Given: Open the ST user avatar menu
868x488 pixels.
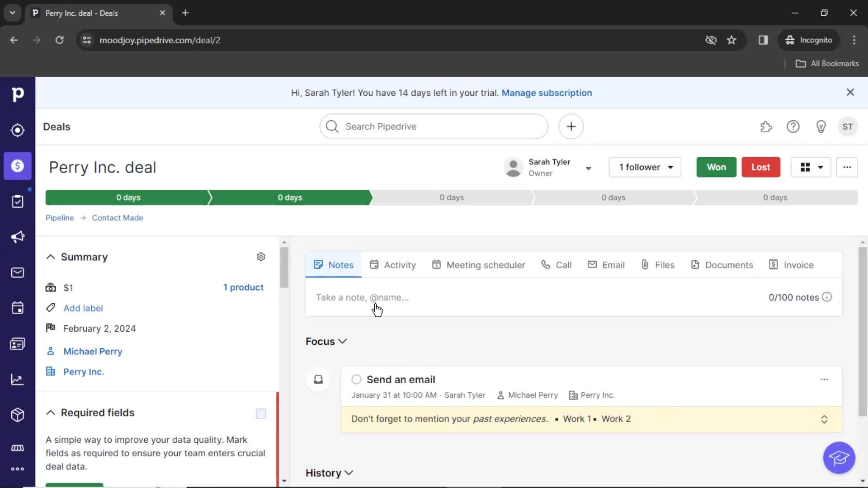Looking at the screenshot, I should [x=848, y=127].
